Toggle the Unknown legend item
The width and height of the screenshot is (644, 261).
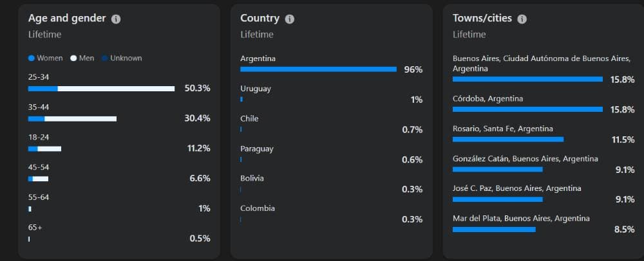tap(122, 59)
